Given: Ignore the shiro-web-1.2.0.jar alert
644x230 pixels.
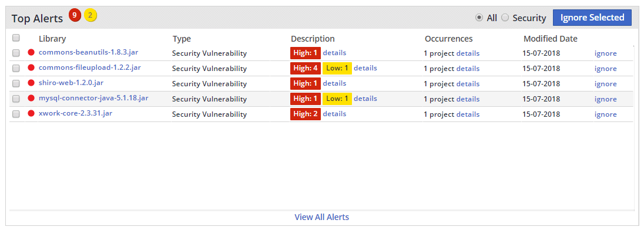Looking at the screenshot, I should tap(605, 84).
